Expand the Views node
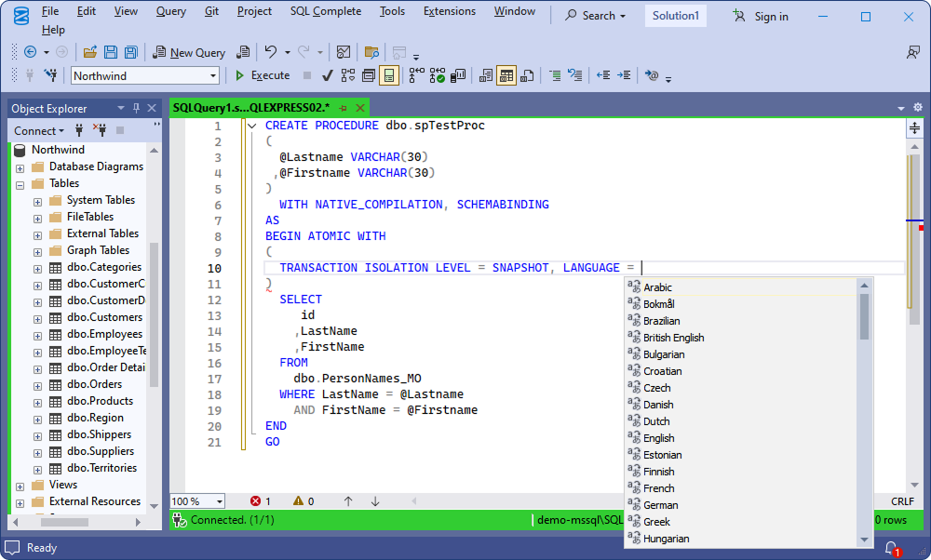The height and width of the screenshot is (560, 931). [20, 487]
